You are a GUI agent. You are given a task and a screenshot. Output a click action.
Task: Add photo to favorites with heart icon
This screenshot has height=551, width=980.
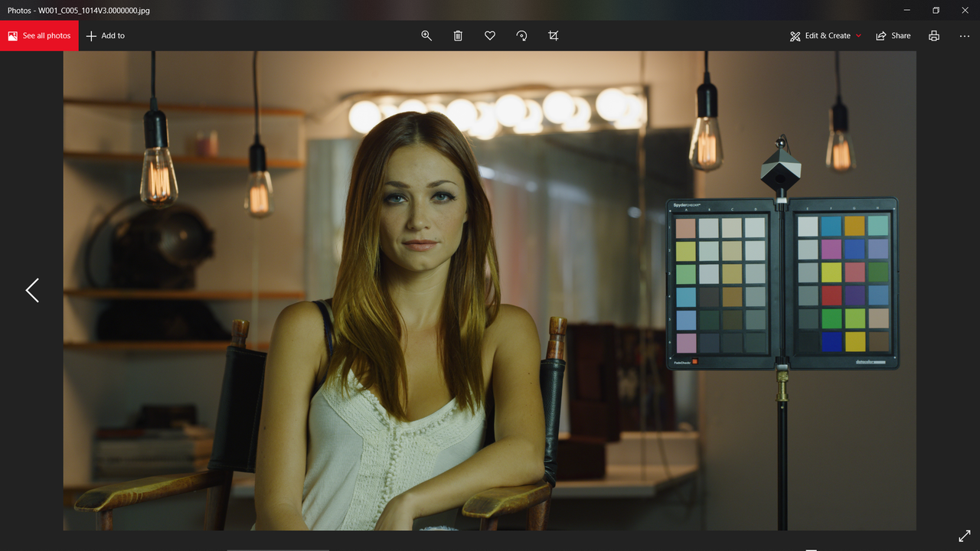pyautogui.click(x=490, y=36)
